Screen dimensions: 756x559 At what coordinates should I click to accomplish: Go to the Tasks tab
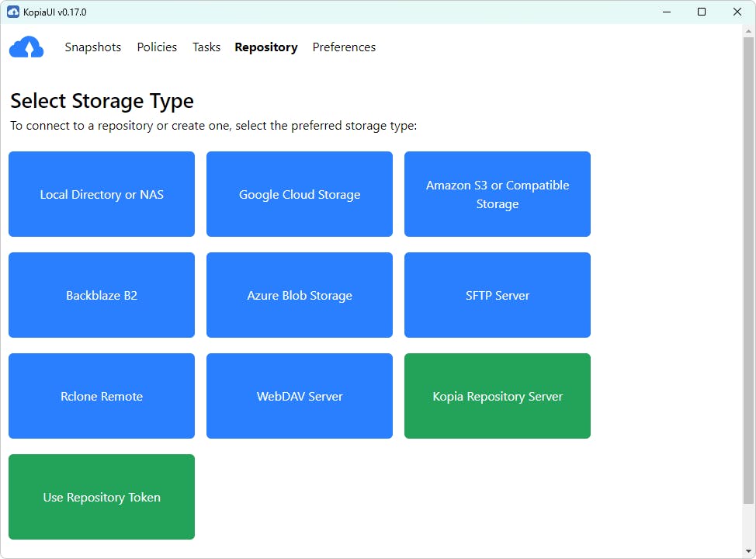pos(206,47)
